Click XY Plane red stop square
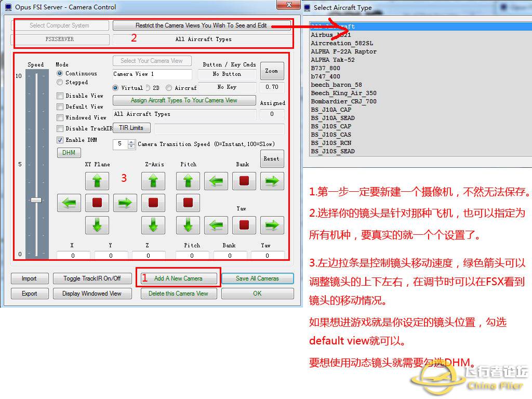The image size is (532, 399). (97, 203)
